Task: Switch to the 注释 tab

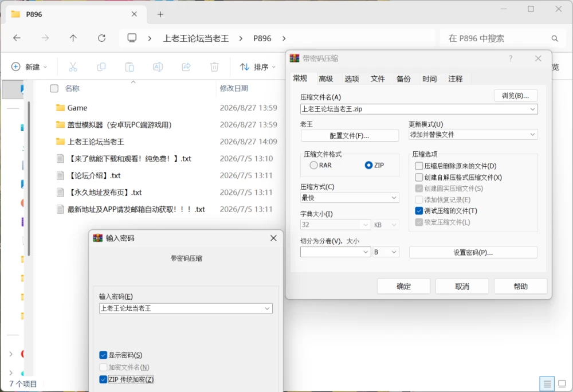Action: click(456, 79)
